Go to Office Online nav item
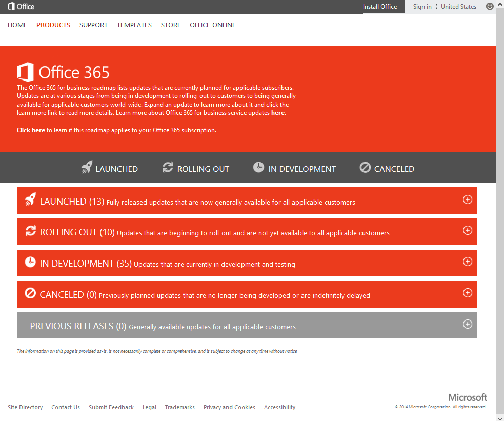This screenshot has height=421, width=504. coord(213,25)
